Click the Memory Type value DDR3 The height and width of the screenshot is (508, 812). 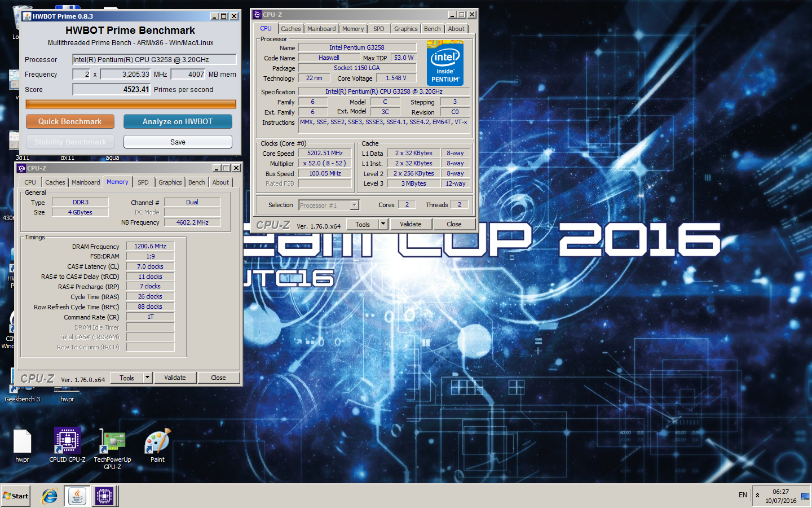coord(80,202)
